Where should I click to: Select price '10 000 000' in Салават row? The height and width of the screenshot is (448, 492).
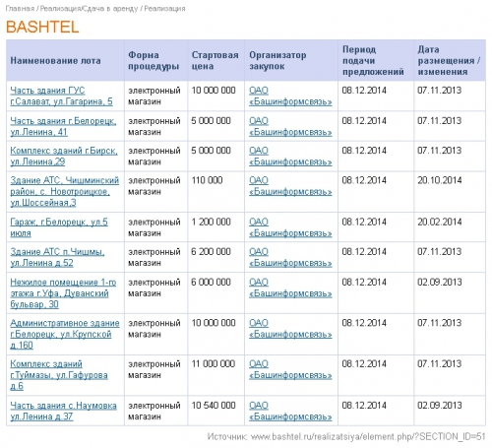pyautogui.click(x=214, y=91)
